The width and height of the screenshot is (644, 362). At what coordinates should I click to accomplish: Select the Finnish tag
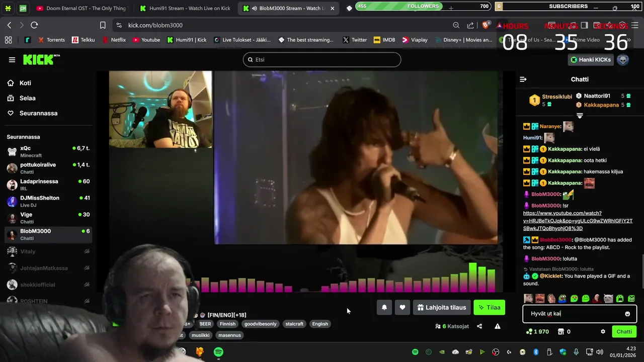227,324
